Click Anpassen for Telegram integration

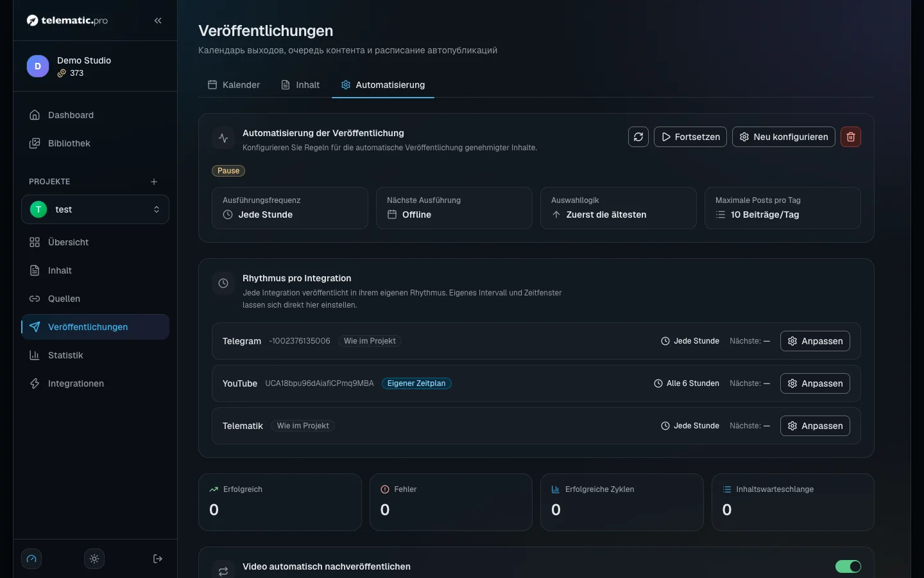pos(815,341)
